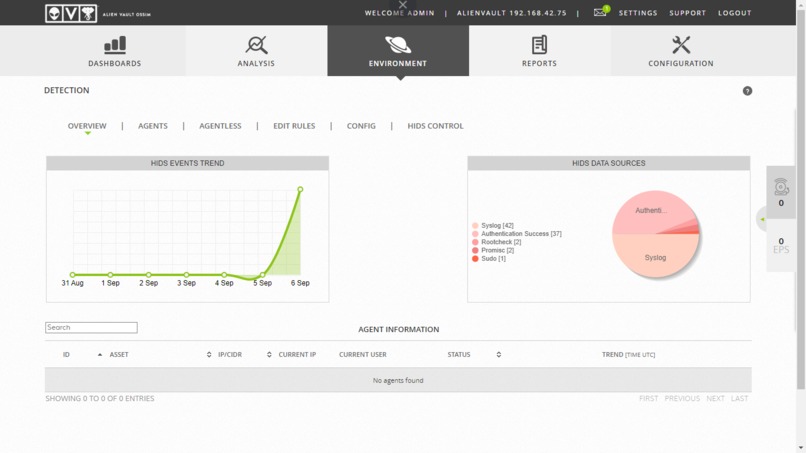Click the Current IP column header
The image size is (806, 453).
pyautogui.click(x=297, y=355)
